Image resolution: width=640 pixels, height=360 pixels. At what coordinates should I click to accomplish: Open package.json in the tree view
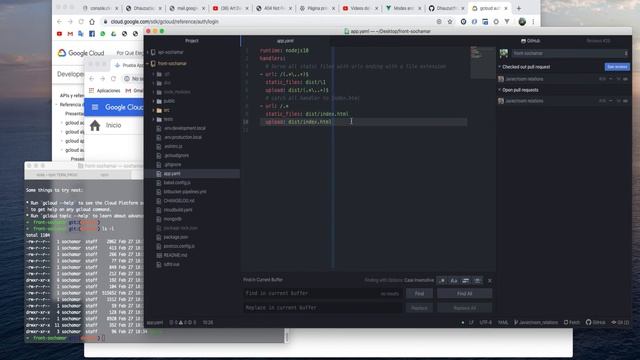point(176,237)
